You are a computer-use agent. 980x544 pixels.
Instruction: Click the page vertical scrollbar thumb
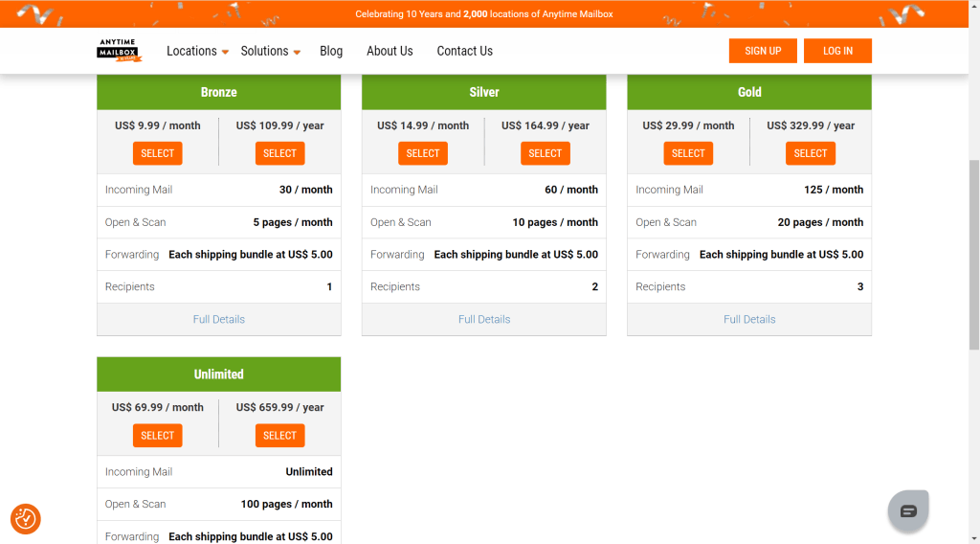tap(974, 255)
